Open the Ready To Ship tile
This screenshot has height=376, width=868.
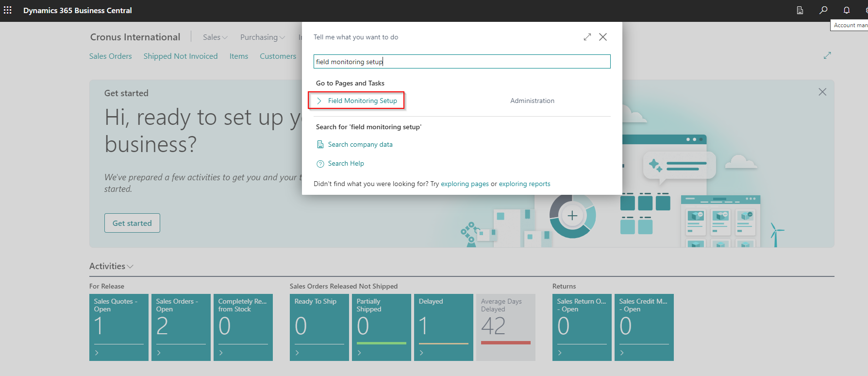319,327
